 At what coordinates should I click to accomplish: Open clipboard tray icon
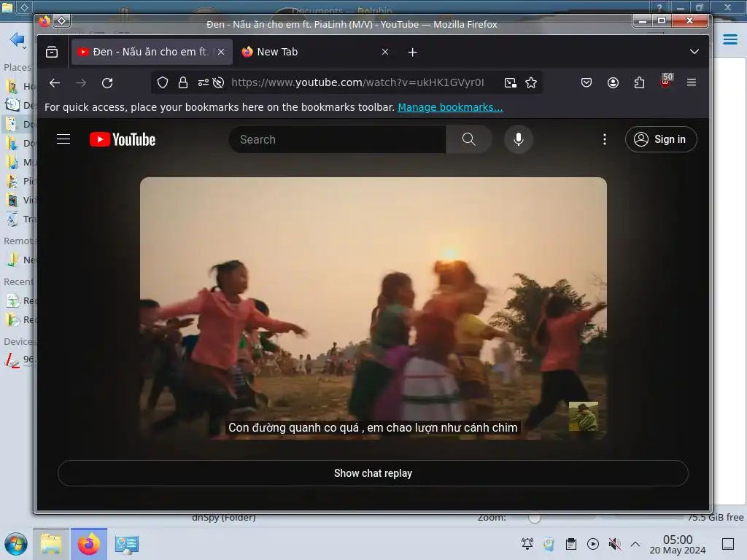[x=571, y=544]
